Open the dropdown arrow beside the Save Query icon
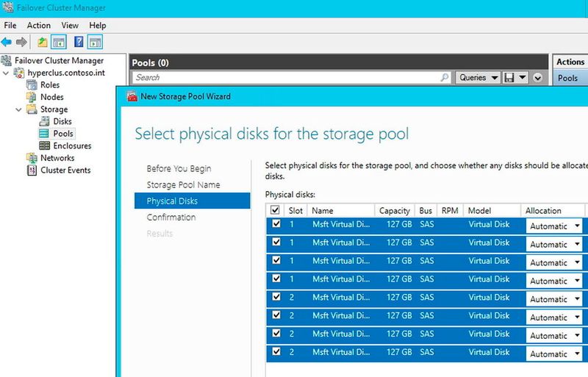The width and height of the screenshot is (588, 377). [x=523, y=78]
